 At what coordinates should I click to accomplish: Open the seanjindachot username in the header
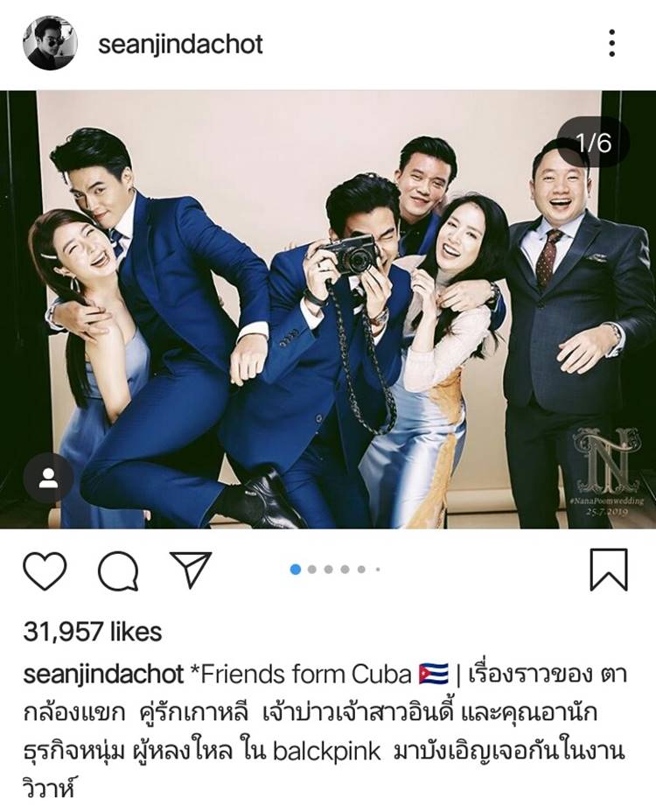point(181,44)
